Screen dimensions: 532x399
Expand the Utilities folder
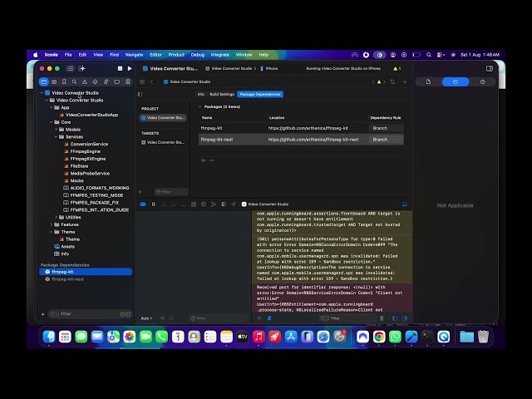coord(57,217)
